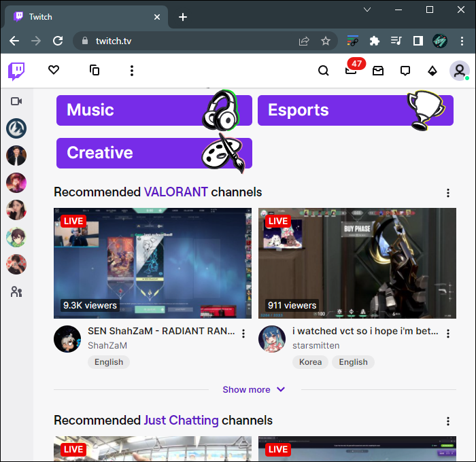The image size is (476, 462).
Task: Open followed channel with anime boy avatar
Action: coord(16,237)
